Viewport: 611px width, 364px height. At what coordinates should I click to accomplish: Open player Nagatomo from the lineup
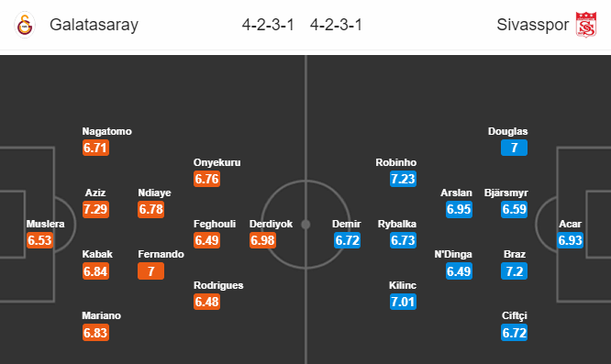pos(106,131)
